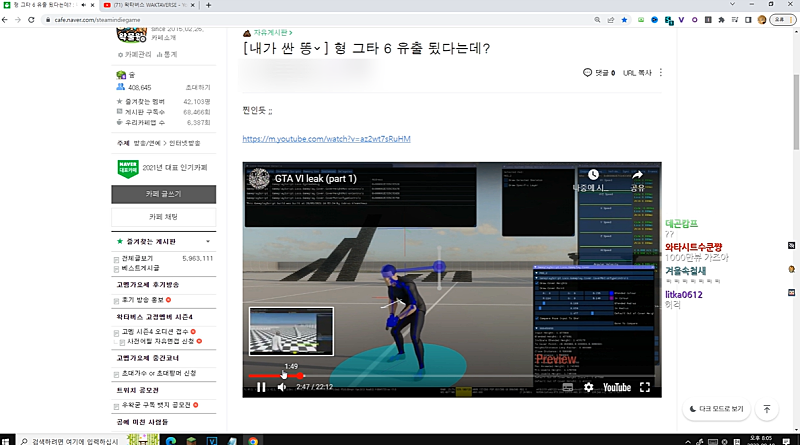800x445 pixels.
Task: Click the post title category chevron 내가 싼 똥
Action: (317, 48)
